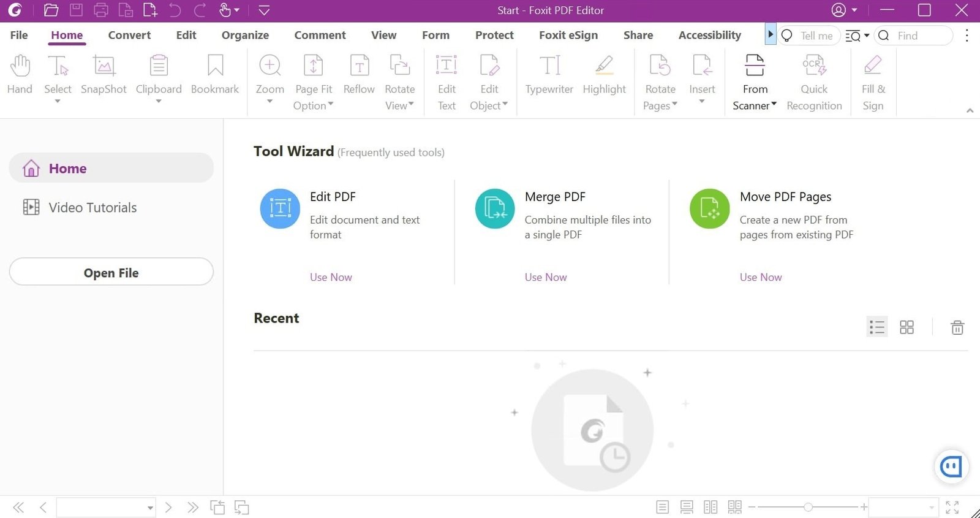This screenshot has width=980, height=518.
Task: Create a new PDF document icon
Action: (x=150, y=10)
